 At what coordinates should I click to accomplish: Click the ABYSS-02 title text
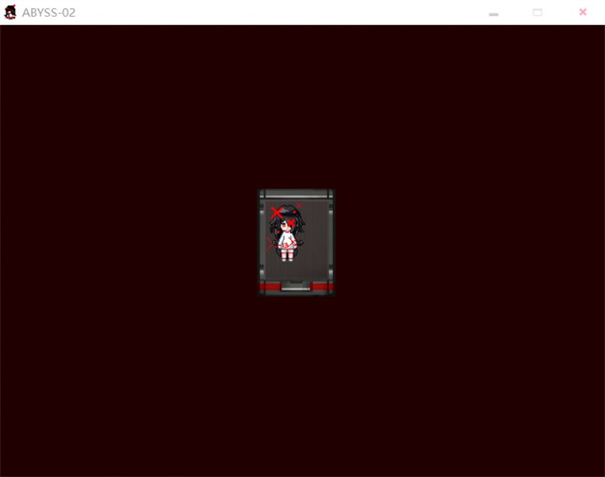(x=48, y=13)
